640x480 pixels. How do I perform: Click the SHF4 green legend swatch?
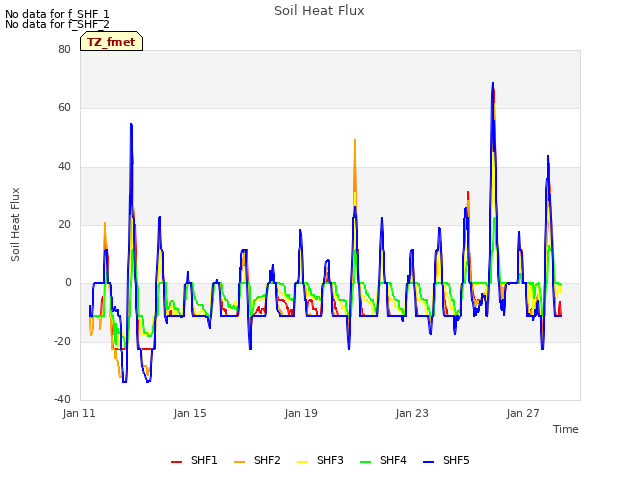pyautogui.click(x=366, y=462)
